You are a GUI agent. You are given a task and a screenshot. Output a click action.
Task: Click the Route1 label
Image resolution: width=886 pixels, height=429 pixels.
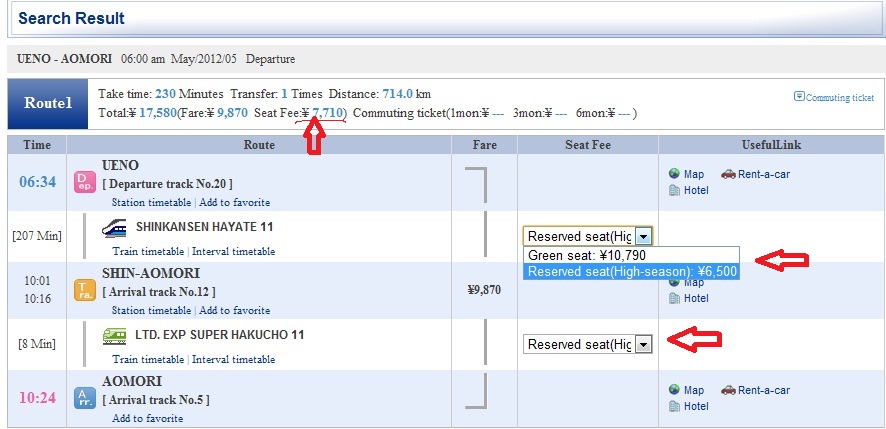tap(48, 103)
